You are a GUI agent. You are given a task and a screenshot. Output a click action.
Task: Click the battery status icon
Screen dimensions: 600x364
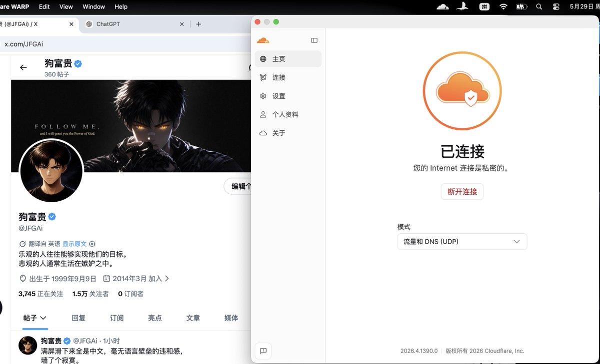pyautogui.click(x=521, y=6)
